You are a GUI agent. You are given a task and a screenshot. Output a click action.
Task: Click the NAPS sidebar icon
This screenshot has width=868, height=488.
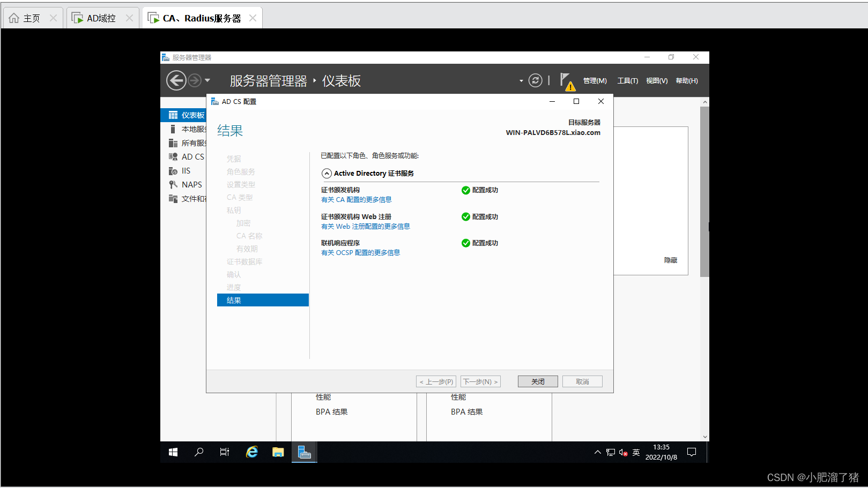coord(173,185)
